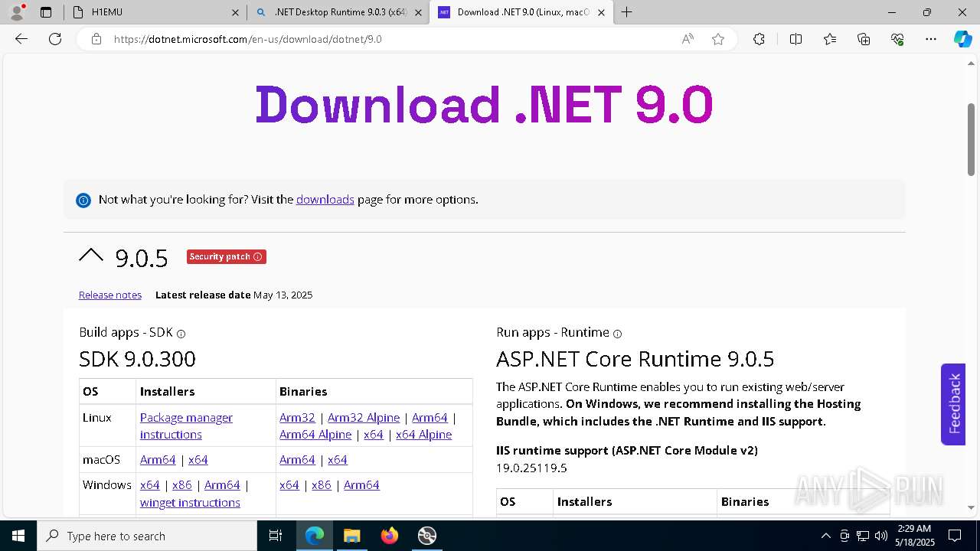The image size is (980, 551).
Task: Download Windows Arm64 SDK binary
Action: (x=361, y=485)
